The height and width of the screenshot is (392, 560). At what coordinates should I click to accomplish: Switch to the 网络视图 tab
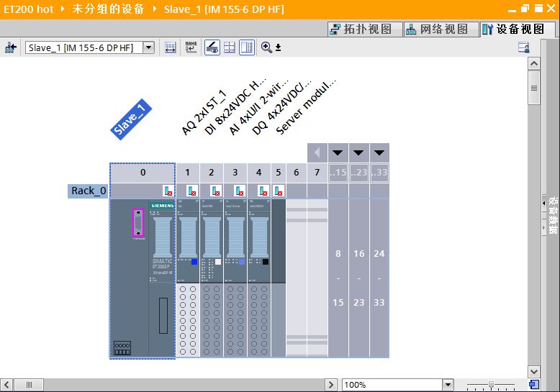point(441,29)
